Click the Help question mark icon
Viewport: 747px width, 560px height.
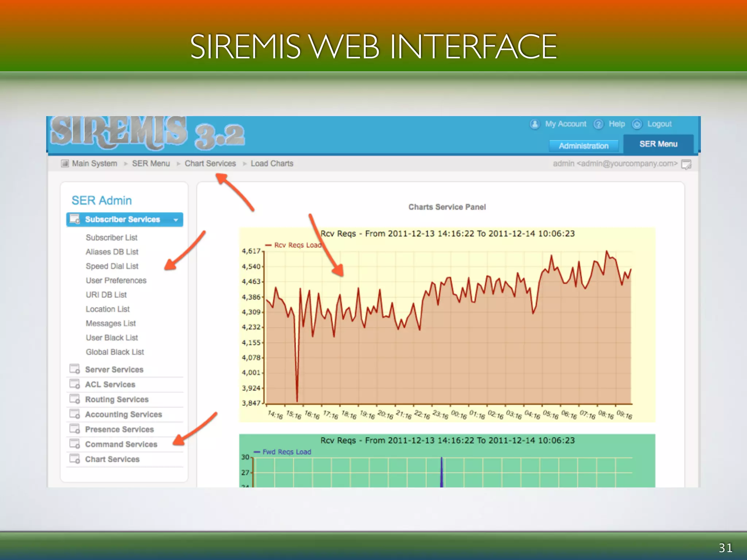598,124
